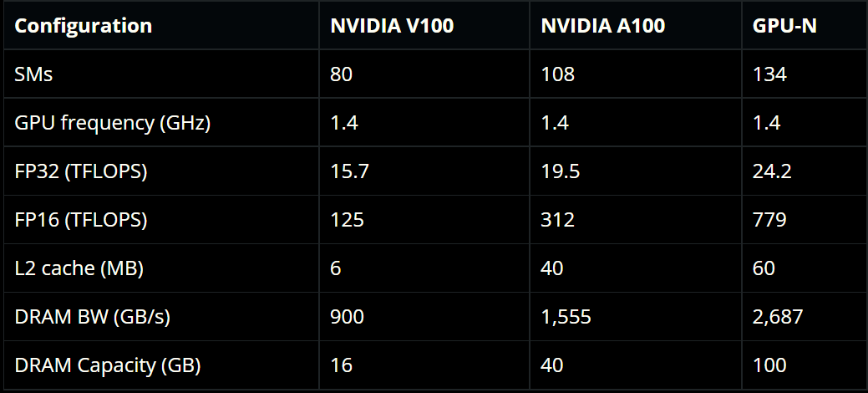Select the GPU frequency (GHz) label

click(113, 123)
